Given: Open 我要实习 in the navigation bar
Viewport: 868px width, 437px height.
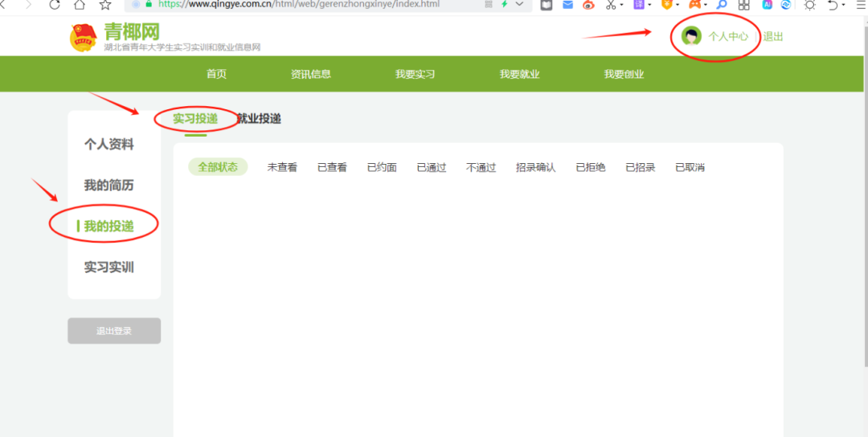Looking at the screenshot, I should click(x=415, y=74).
